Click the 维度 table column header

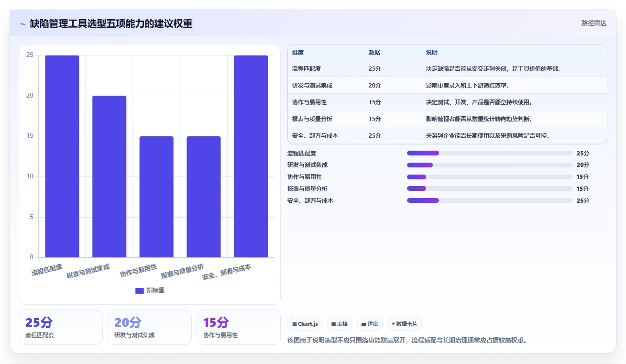pyautogui.click(x=298, y=53)
